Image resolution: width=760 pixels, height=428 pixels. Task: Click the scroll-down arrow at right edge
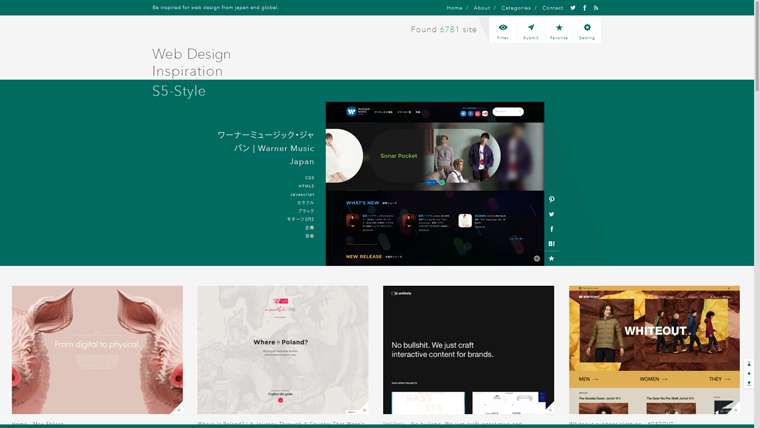[749, 383]
